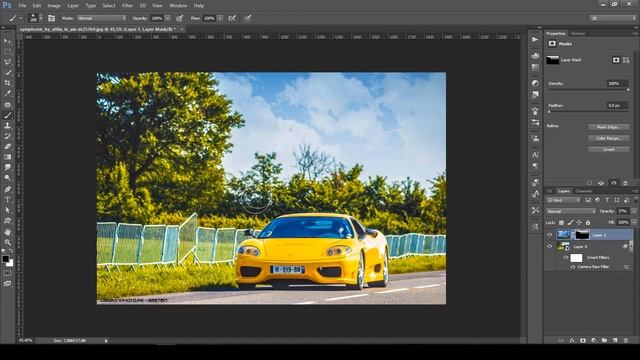
Task: Toggle mask visibility eye in Properties footer
Action: 613,183
